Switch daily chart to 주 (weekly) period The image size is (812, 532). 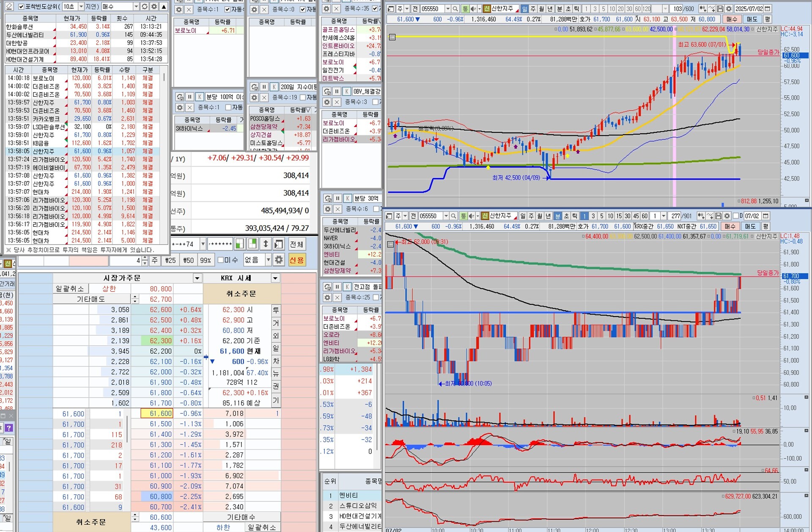coord(533,9)
